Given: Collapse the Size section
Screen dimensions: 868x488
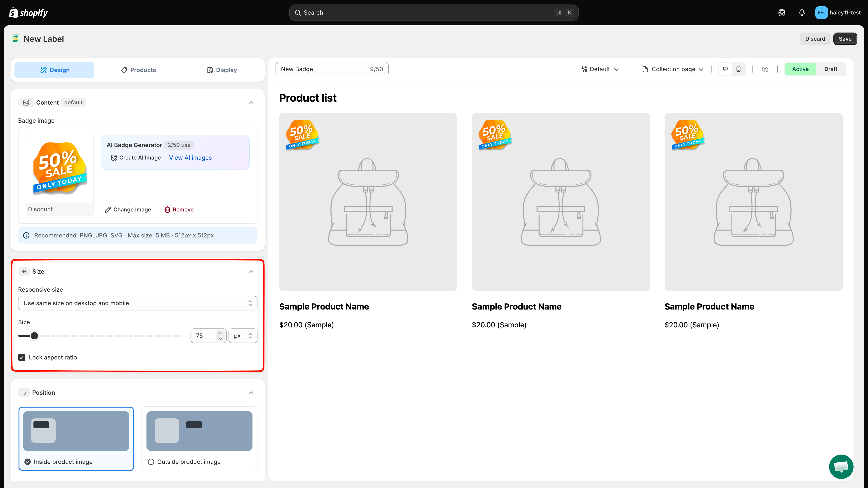Looking at the screenshot, I should pyautogui.click(x=251, y=271).
